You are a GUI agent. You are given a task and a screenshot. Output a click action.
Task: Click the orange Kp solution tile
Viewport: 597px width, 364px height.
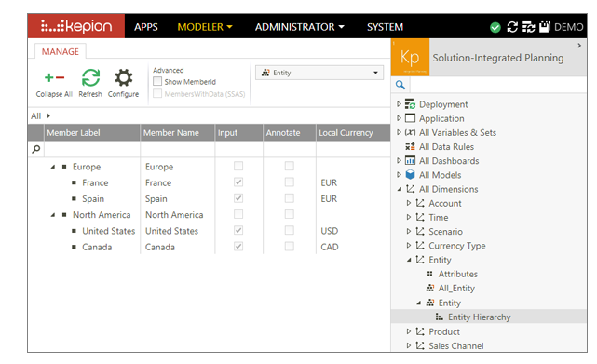pyautogui.click(x=410, y=57)
